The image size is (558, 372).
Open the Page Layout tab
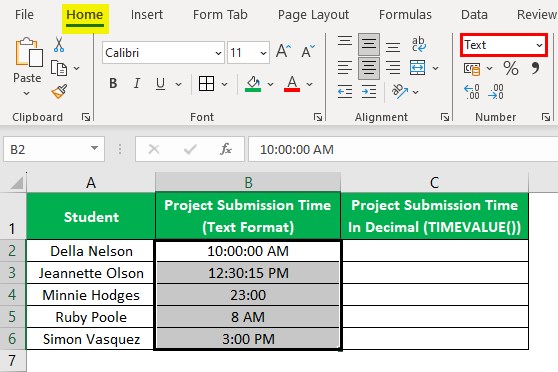pos(313,15)
